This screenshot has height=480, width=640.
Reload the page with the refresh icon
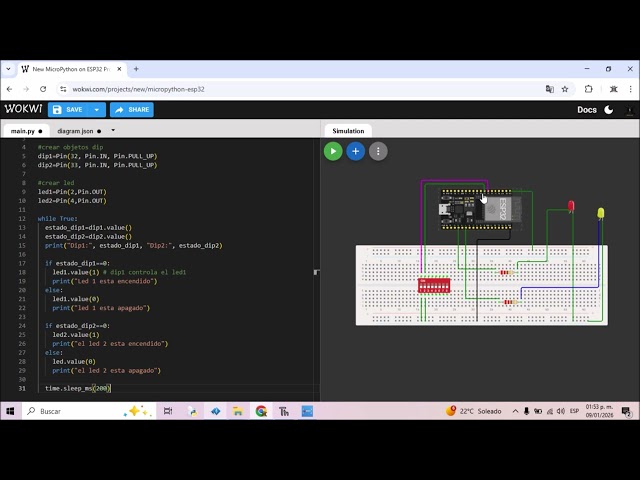tap(43, 89)
